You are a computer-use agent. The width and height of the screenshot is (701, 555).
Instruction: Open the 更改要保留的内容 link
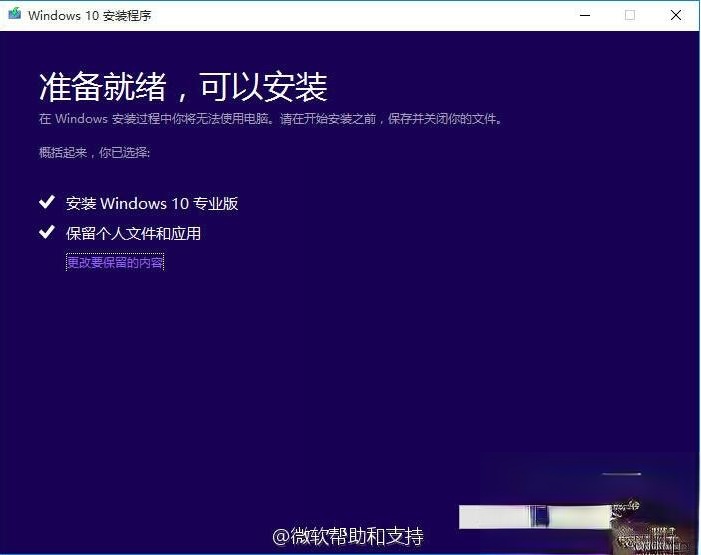point(115,262)
